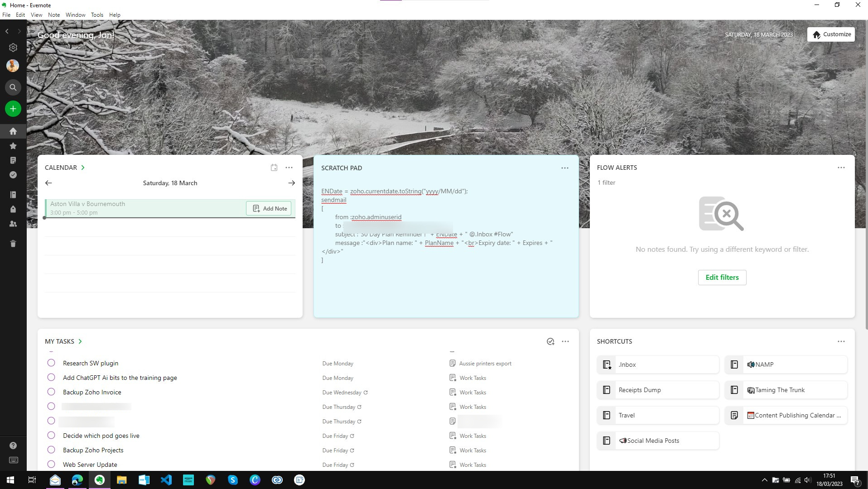
Task: Open Skype from taskbar
Action: [x=233, y=480]
